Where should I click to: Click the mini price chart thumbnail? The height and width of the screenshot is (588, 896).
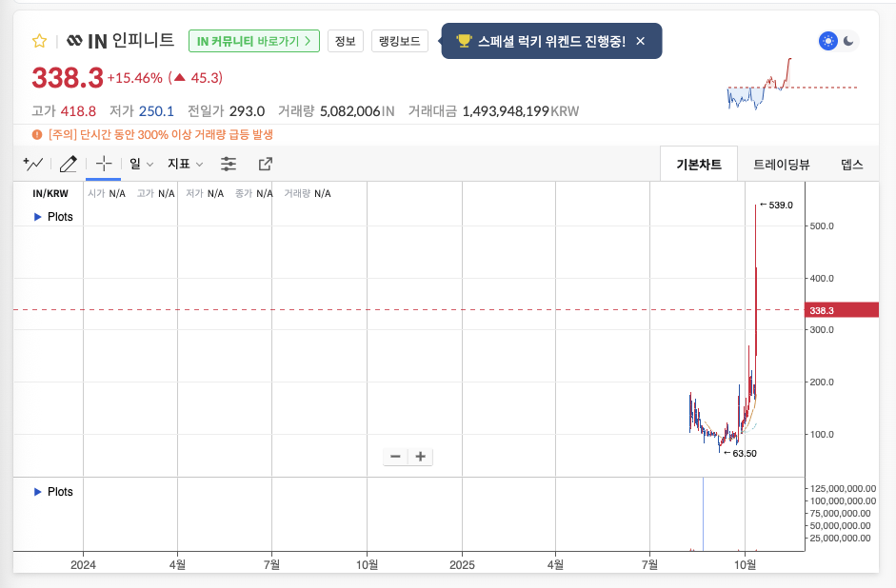pyautogui.click(x=790, y=86)
